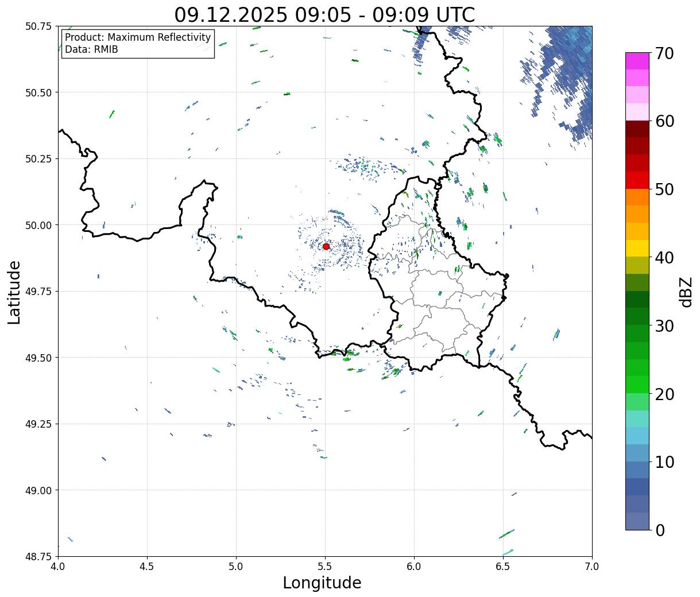This screenshot has height=597, width=700.
Task: Click the latitude tick label 49.75
Action: pos(38,292)
